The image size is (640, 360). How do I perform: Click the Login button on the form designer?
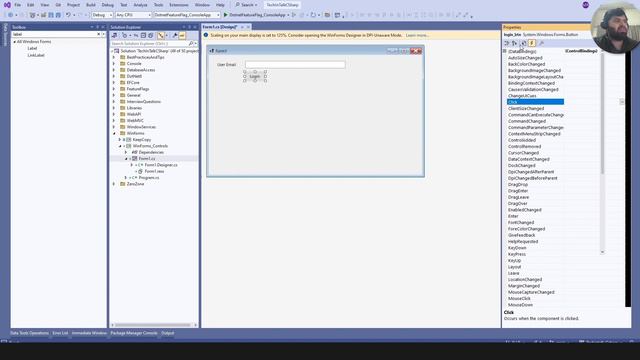tap(255, 76)
